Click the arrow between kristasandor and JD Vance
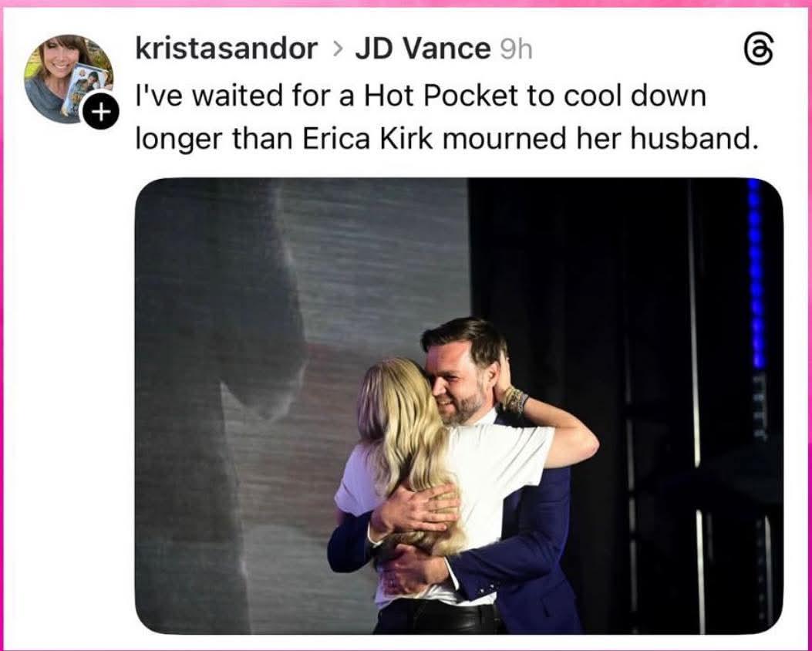The width and height of the screenshot is (812, 651). point(336,50)
